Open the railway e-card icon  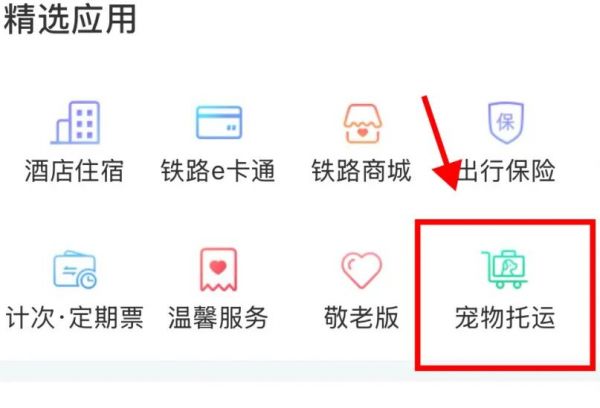(219, 122)
